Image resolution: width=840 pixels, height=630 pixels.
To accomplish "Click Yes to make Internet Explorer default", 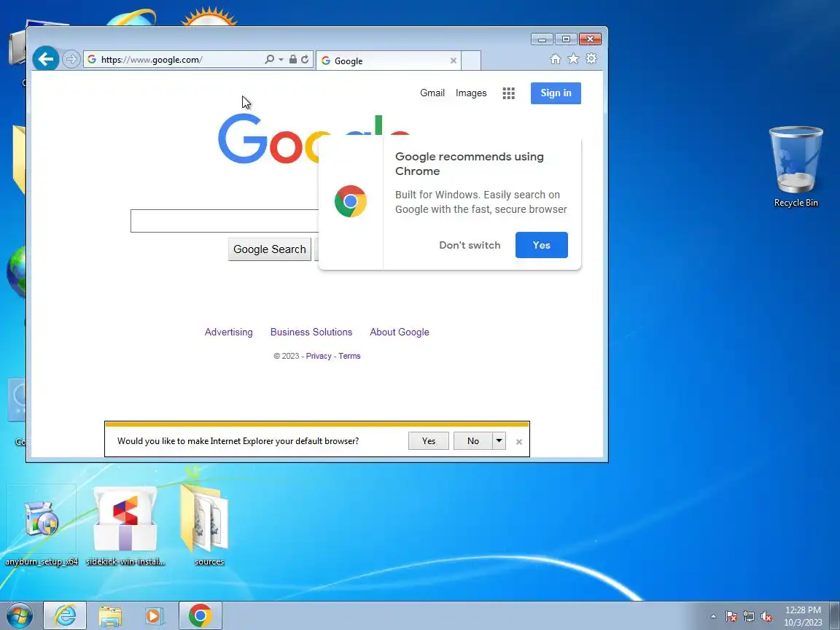I will point(429,441).
